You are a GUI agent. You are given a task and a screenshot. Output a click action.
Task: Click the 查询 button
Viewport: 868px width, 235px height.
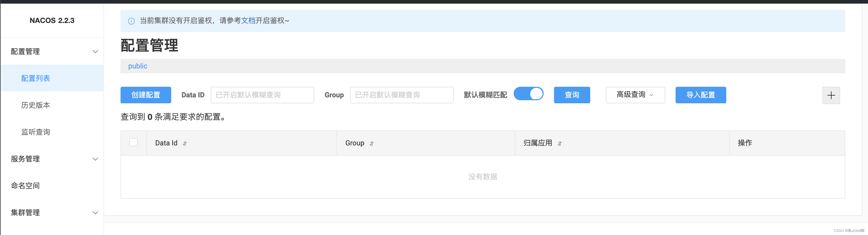(x=572, y=95)
